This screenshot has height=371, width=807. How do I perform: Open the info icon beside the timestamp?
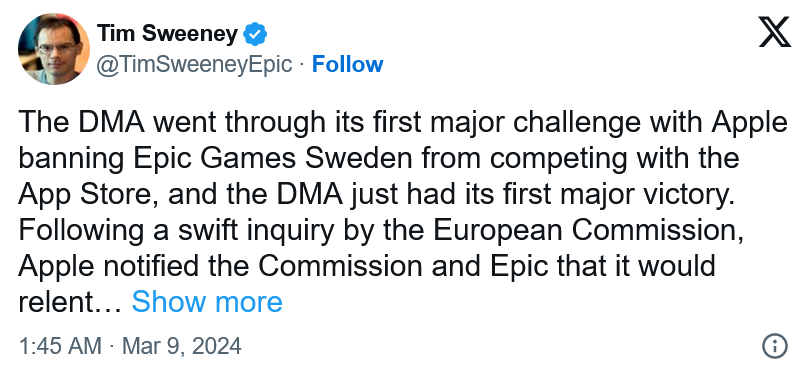click(x=775, y=345)
